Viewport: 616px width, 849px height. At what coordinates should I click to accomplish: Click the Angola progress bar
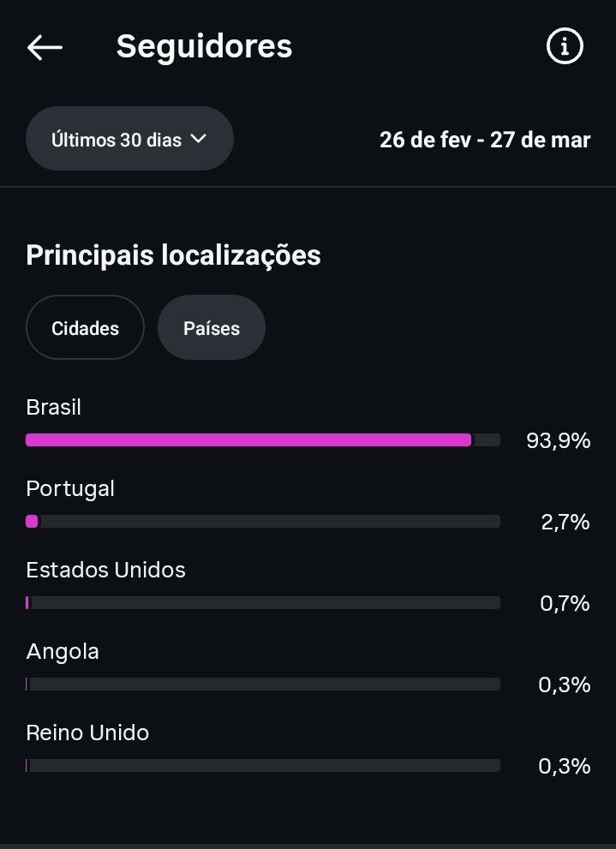(x=263, y=685)
